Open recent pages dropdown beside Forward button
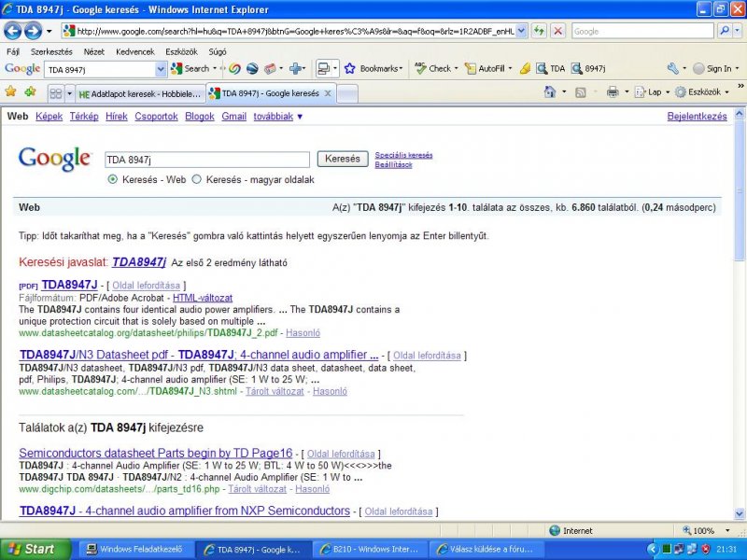 click(49, 32)
